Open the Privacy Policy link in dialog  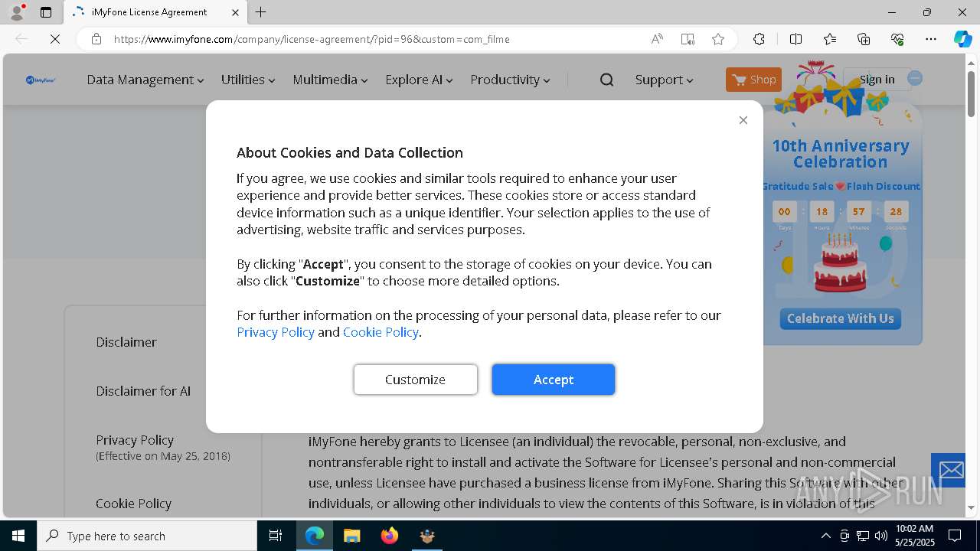click(276, 332)
